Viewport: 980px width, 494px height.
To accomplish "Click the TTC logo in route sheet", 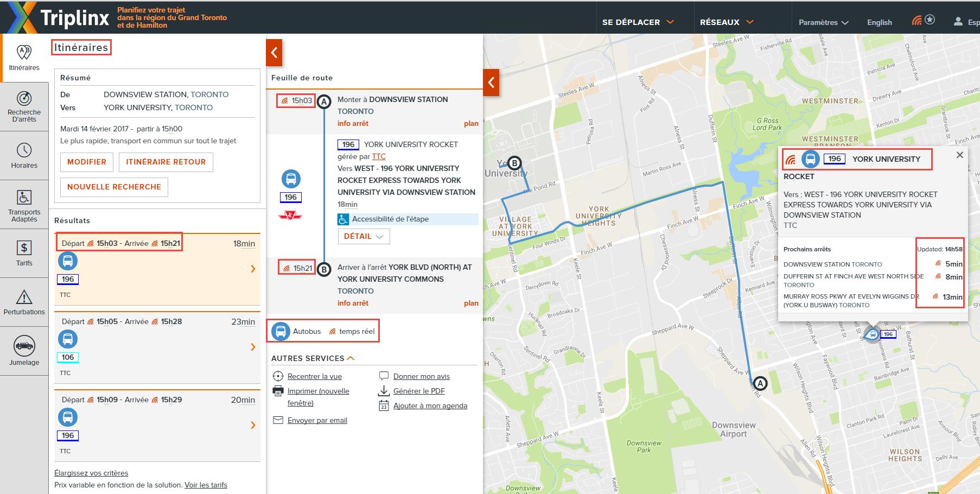I will coord(290,216).
